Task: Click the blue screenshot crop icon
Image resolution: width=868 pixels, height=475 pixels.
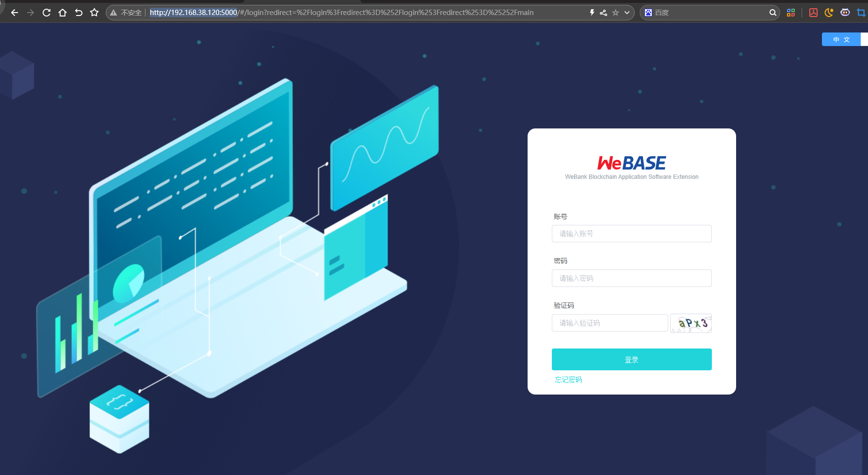Action: 861,13
